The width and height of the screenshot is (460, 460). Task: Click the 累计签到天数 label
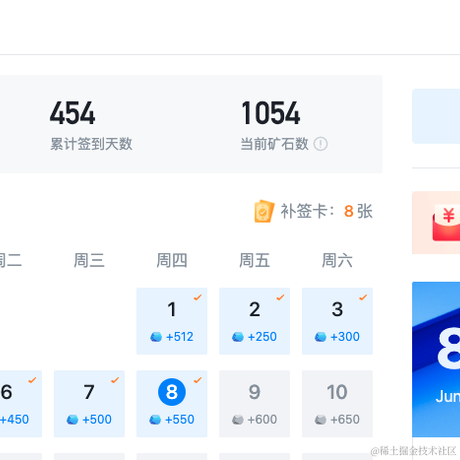(91, 144)
